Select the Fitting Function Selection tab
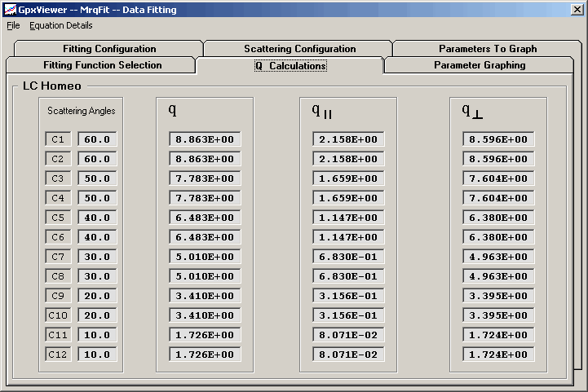 (x=103, y=65)
